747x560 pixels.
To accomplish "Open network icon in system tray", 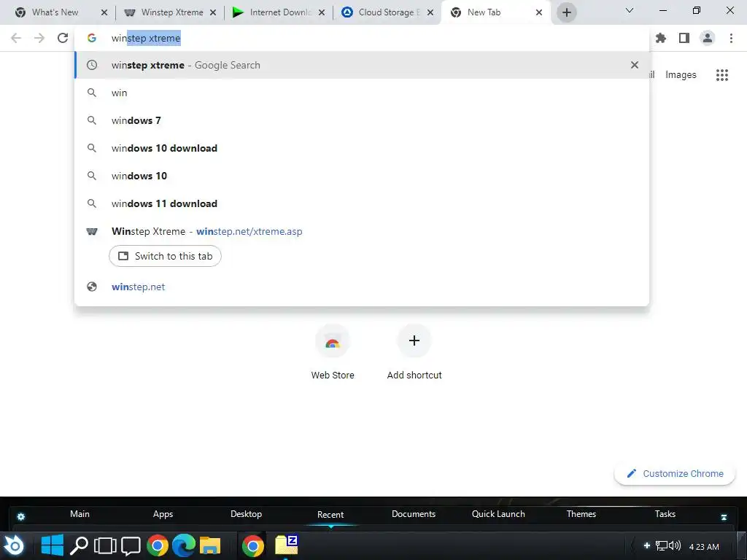I will click(661, 545).
